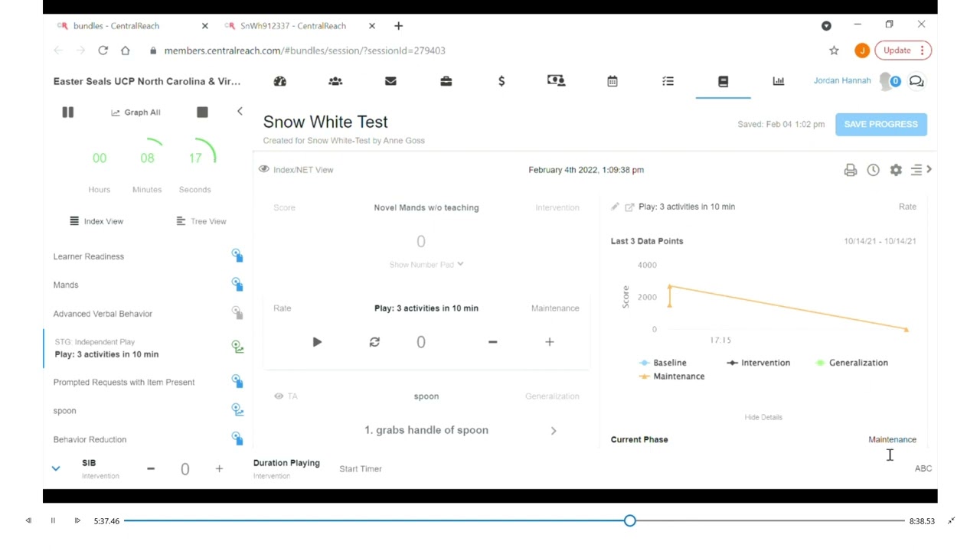980x551 pixels.
Task: Open the Messages envelope icon
Action: click(390, 81)
